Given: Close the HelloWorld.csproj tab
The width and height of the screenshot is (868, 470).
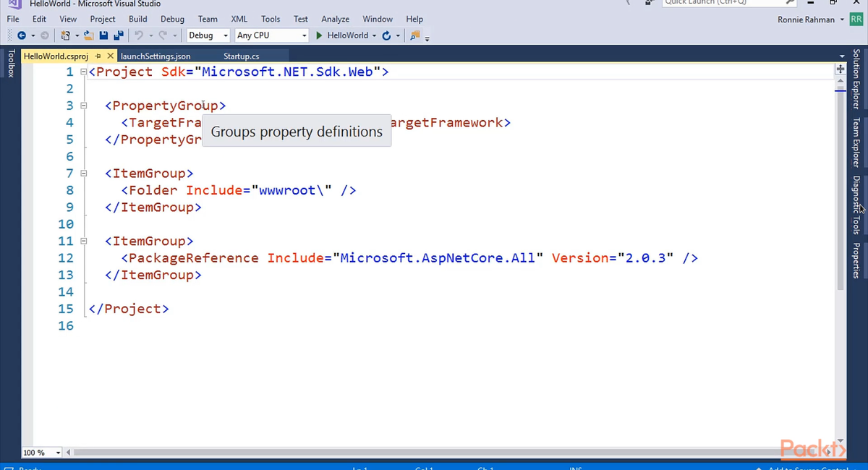Looking at the screenshot, I should pyautogui.click(x=111, y=56).
